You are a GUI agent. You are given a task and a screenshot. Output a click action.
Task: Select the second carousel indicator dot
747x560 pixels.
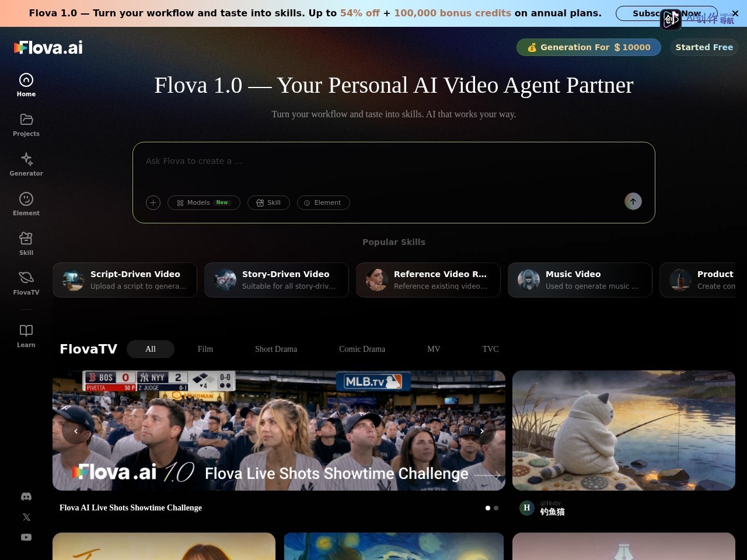[496, 508]
